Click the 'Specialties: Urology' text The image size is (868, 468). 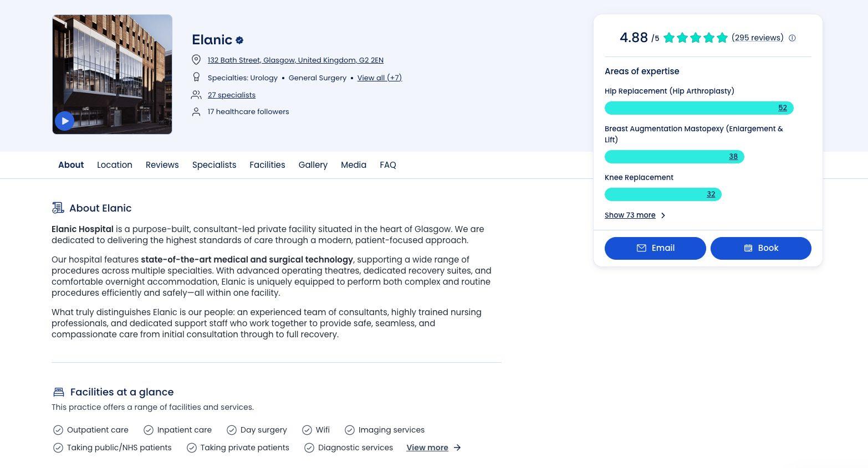pos(243,78)
